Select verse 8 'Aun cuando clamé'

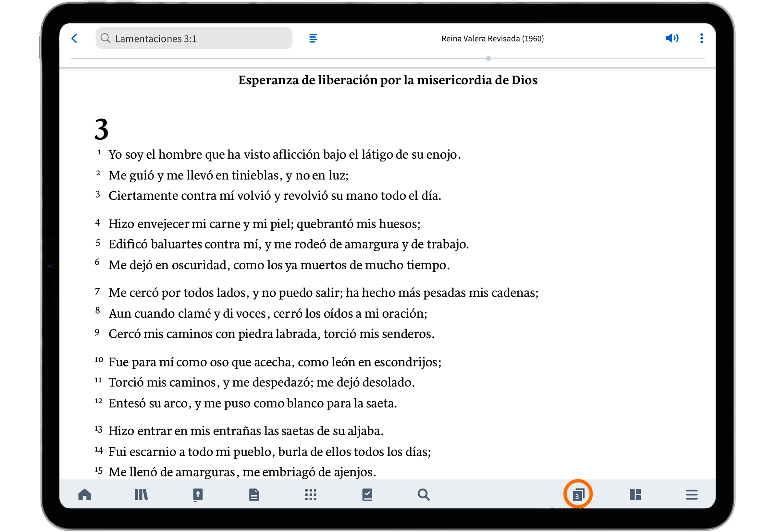point(268,314)
